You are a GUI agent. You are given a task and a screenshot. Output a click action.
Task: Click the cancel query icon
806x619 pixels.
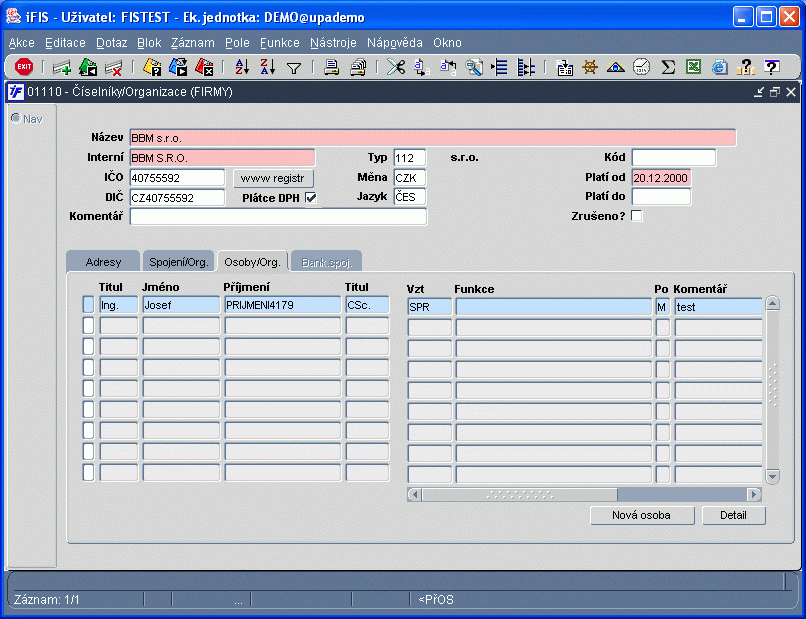click(204, 67)
